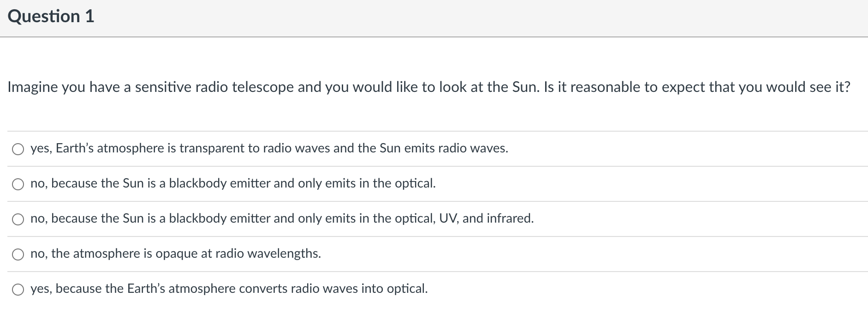Choose radio for 'converts radio waves into optical'
Screen dimensions: 868x315
pyautogui.click(x=18, y=290)
